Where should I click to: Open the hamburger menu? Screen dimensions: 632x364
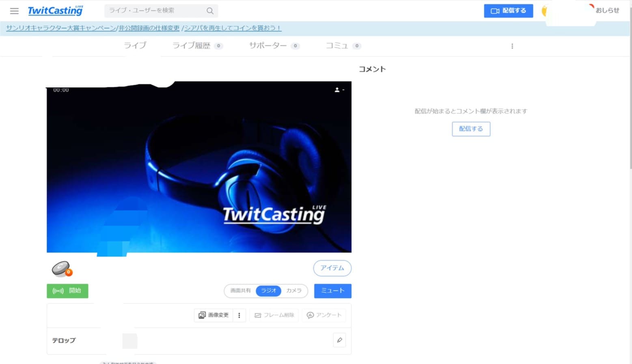click(14, 11)
